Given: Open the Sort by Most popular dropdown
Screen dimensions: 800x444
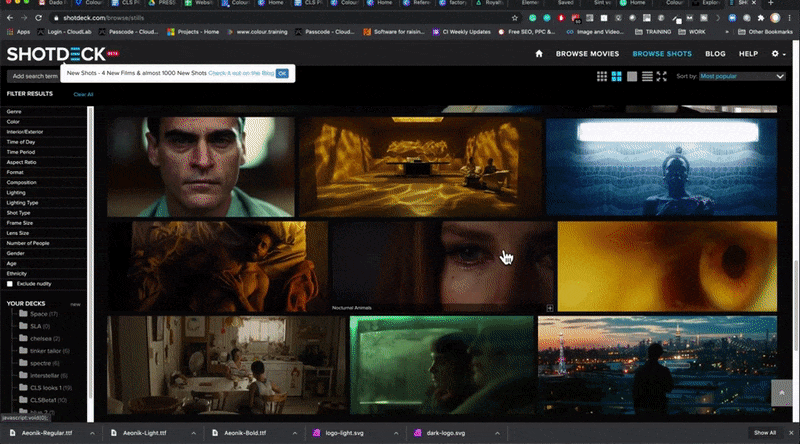Looking at the screenshot, I should point(742,76).
